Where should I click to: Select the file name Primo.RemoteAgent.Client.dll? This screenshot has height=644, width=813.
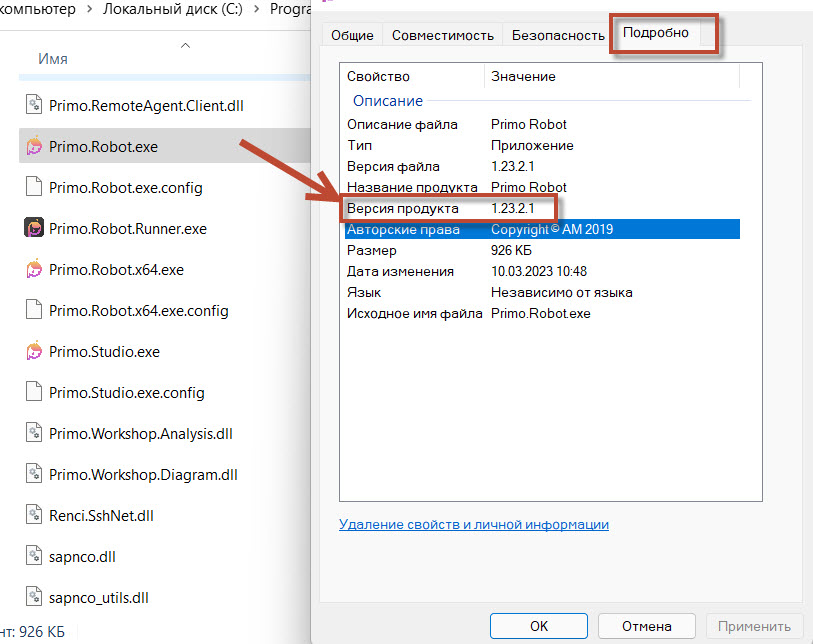pyautogui.click(x=146, y=105)
